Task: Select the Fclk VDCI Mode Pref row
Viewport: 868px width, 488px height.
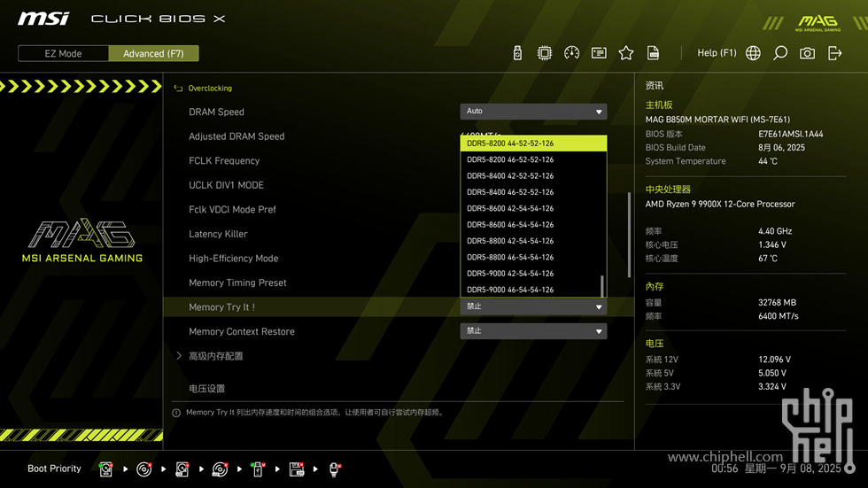Action: (x=232, y=209)
